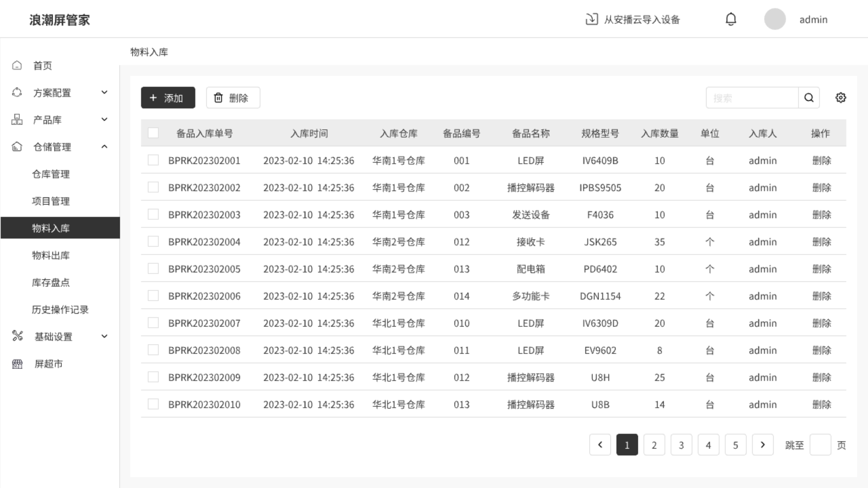Check row BPRK202302005 checkbox
The width and height of the screenshot is (868, 488).
pyautogui.click(x=153, y=268)
